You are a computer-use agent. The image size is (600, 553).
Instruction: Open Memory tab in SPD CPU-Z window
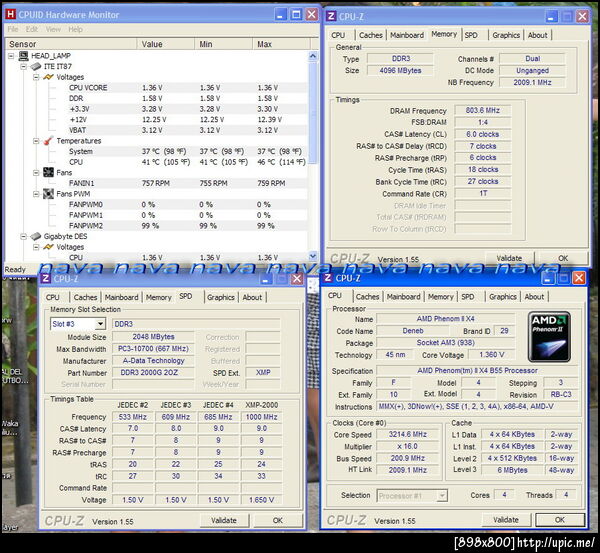(x=158, y=297)
